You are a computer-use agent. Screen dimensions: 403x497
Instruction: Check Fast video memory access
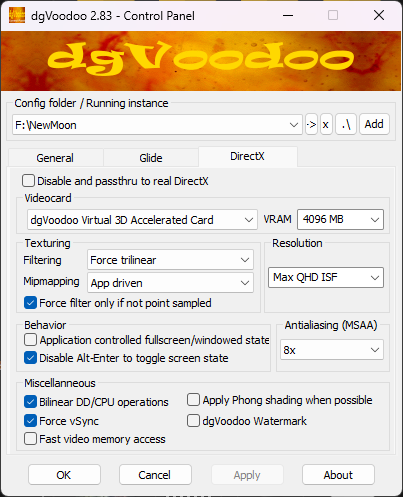30,439
